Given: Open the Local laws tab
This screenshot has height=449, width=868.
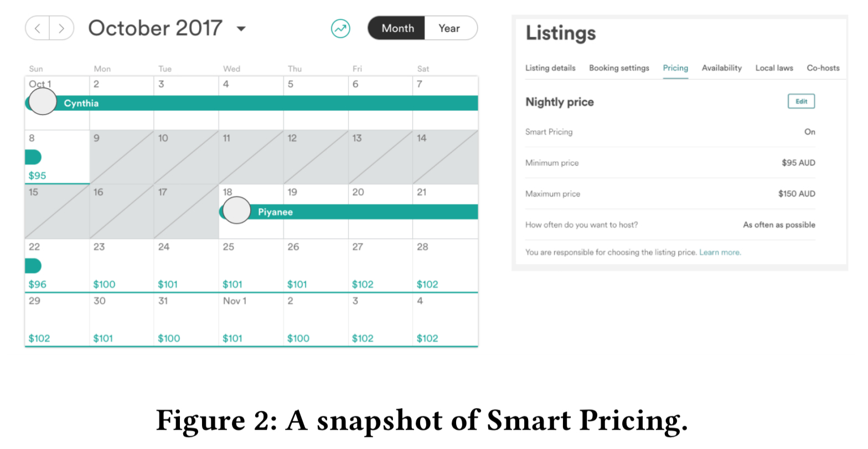Looking at the screenshot, I should pyautogui.click(x=774, y=68).
